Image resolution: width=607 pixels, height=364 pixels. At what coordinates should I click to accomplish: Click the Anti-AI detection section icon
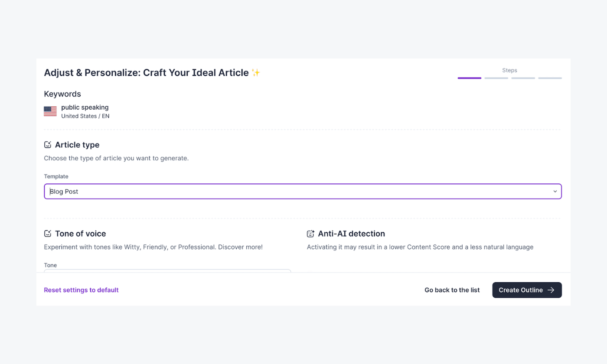coord(310,234)
